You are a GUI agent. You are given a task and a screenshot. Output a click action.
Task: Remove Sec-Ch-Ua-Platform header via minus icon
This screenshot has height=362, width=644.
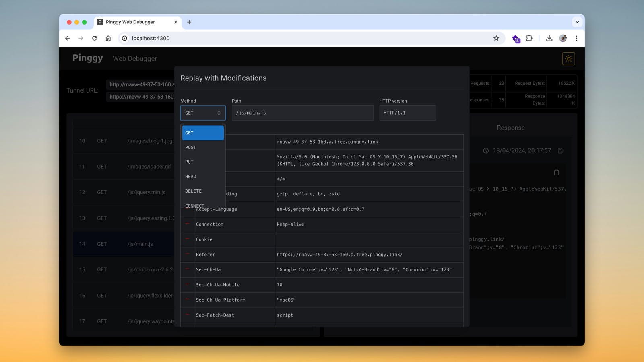click(x=187, y=299)
